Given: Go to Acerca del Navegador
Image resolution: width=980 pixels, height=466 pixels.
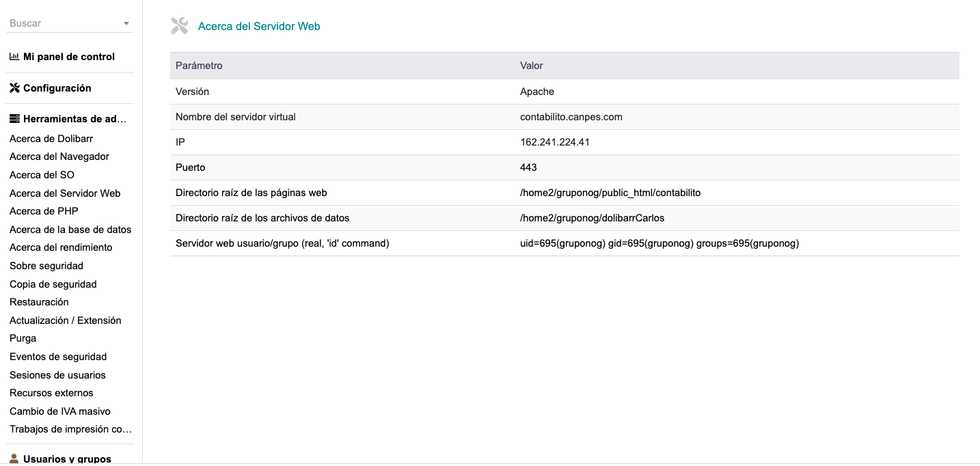Looking at the screenshot, I should click(x=59, y=156).
